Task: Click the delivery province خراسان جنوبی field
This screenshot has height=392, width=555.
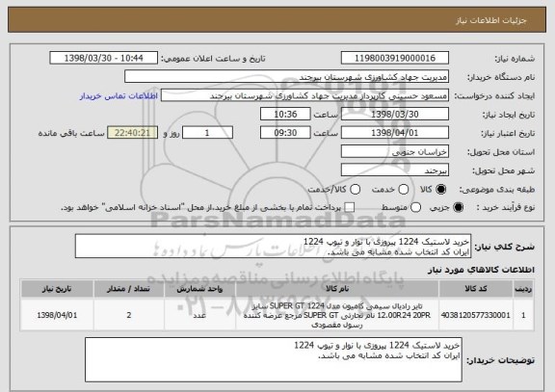Action: click(395, 152)
